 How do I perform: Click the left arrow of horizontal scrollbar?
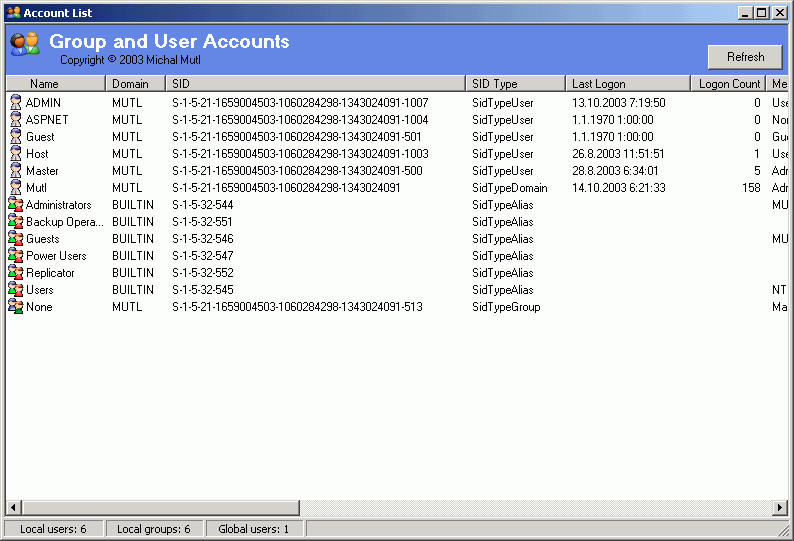[14, 508]
